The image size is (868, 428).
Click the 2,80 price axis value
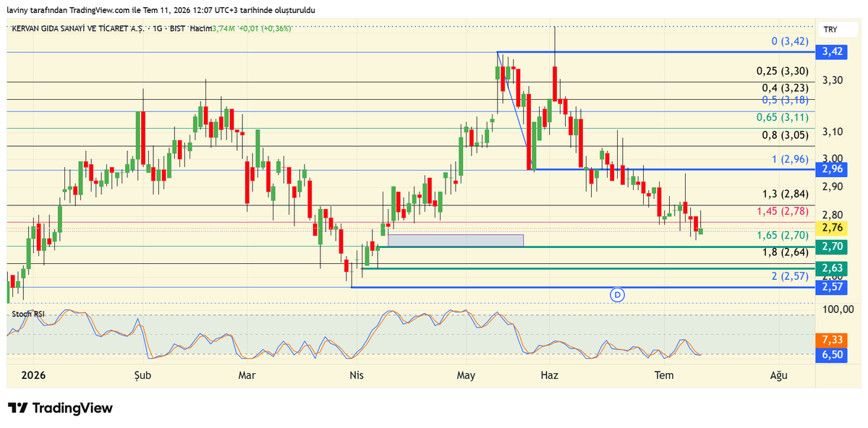(833, 215)
